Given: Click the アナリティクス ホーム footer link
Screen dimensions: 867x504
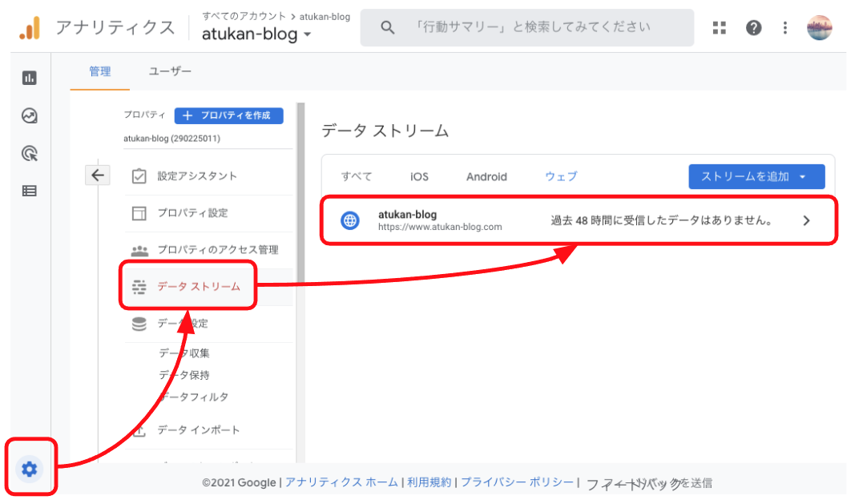Looking at the screenshot, I should (x=341, y=482).
